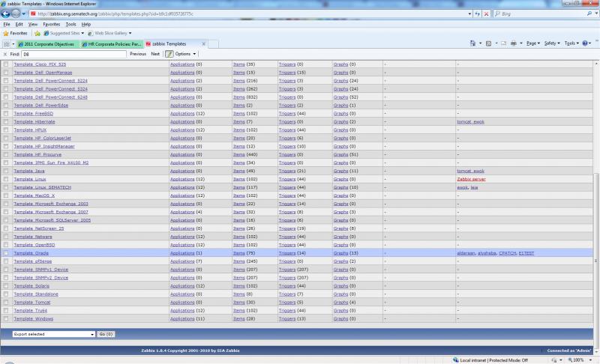Open the Page menu dropdown
This screenshot has height=364, width=600.
coord(533,43)
